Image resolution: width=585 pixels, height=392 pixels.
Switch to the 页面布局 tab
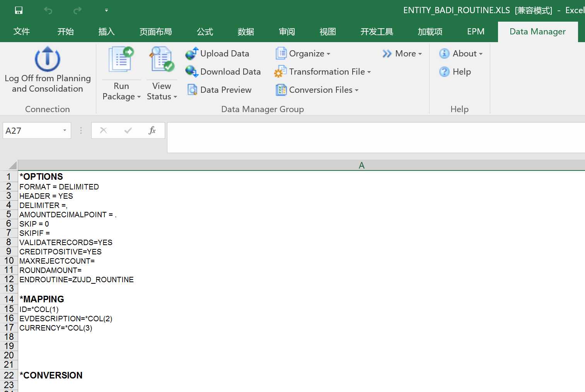[x=156, y=32]
